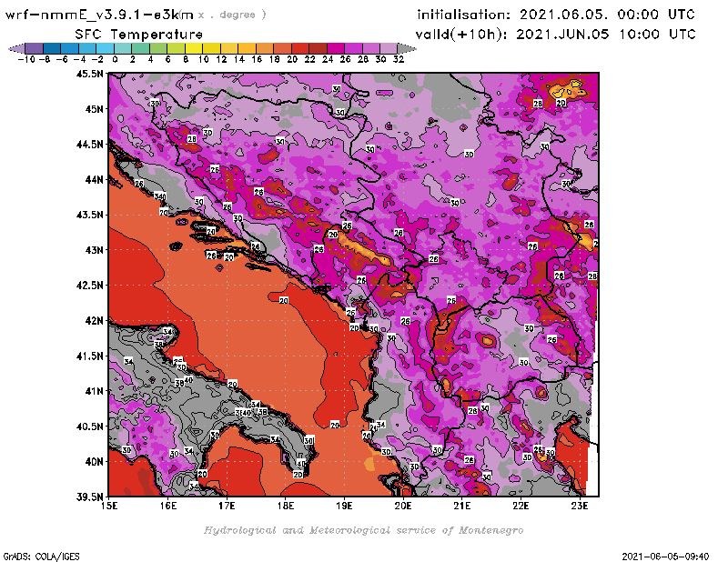This screenshot has height=562, width=728.
Task: Click the legend swatch between -8 and -6
Action: click(x=52, y=48)
